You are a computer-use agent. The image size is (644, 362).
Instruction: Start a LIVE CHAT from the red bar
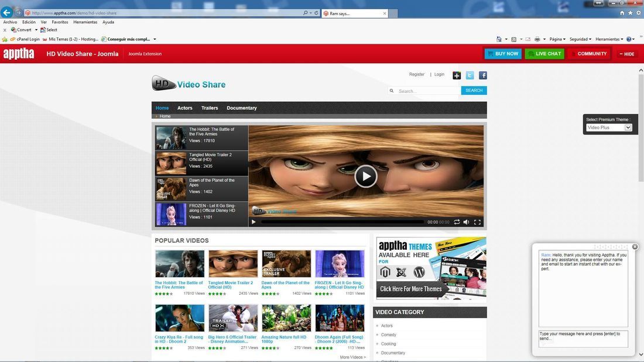544,54
